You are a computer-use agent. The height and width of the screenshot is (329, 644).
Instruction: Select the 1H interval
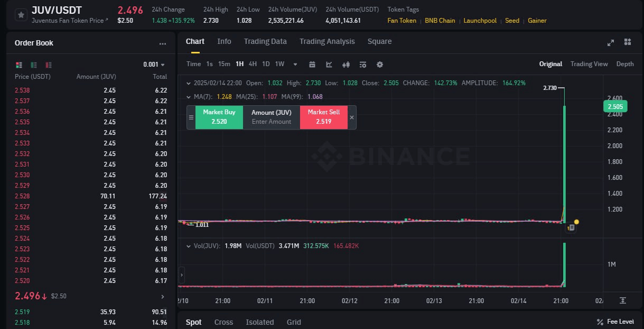(x=240, y=64)
